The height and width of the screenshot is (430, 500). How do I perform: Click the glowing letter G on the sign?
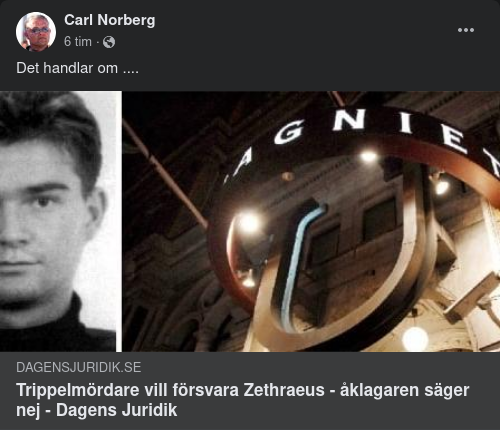point(289,132)
